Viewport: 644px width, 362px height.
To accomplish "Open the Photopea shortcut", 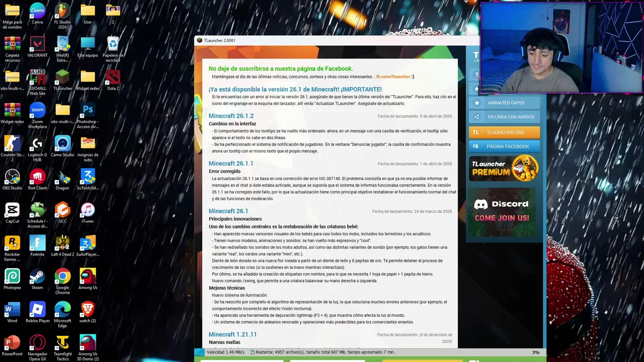I will (x=12, y=280).
